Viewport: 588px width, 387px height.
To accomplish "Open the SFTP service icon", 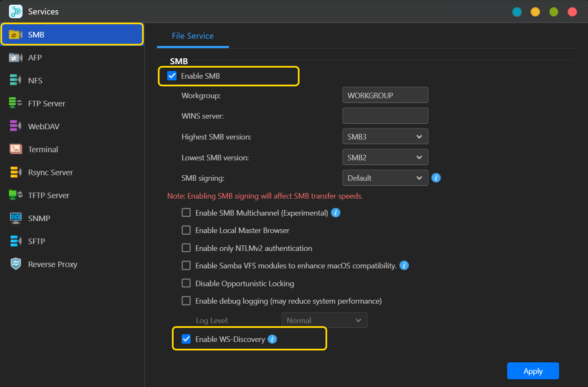I will [x=16, y=241].
